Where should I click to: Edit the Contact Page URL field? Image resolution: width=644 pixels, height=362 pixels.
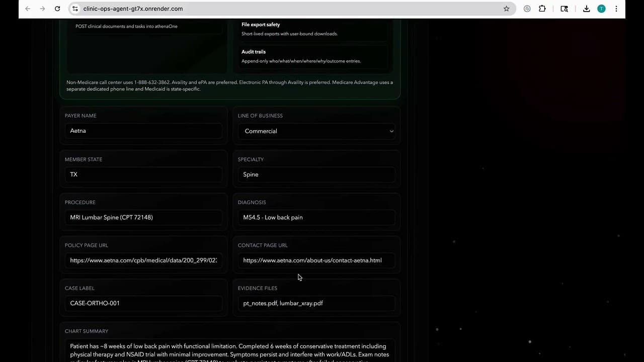[x=316, y=260]
